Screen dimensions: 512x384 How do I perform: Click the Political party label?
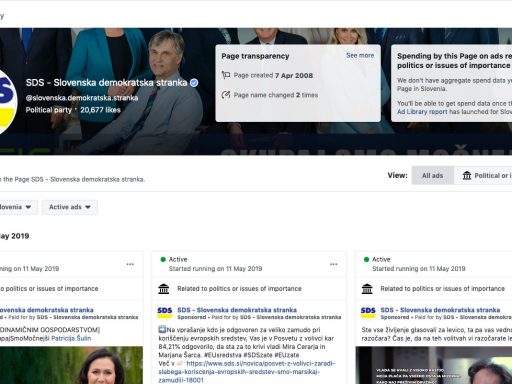coord(49,110)
